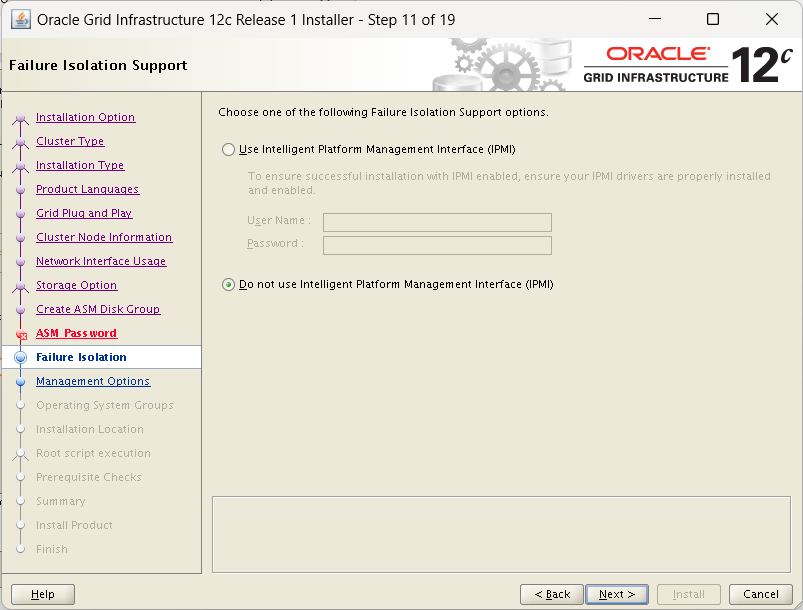Go to Installation Option step
Screen dimensions: 803x610
(x=86, y=117)
